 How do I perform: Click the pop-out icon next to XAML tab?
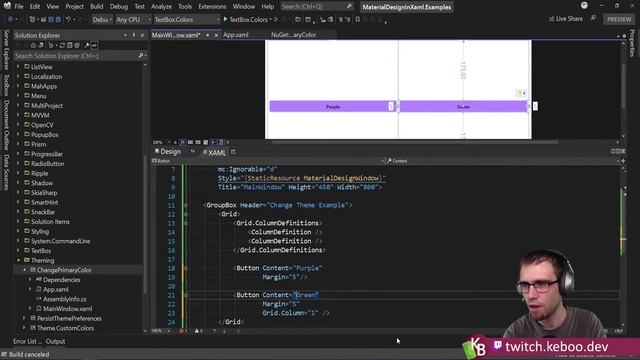tap(233, 152)
